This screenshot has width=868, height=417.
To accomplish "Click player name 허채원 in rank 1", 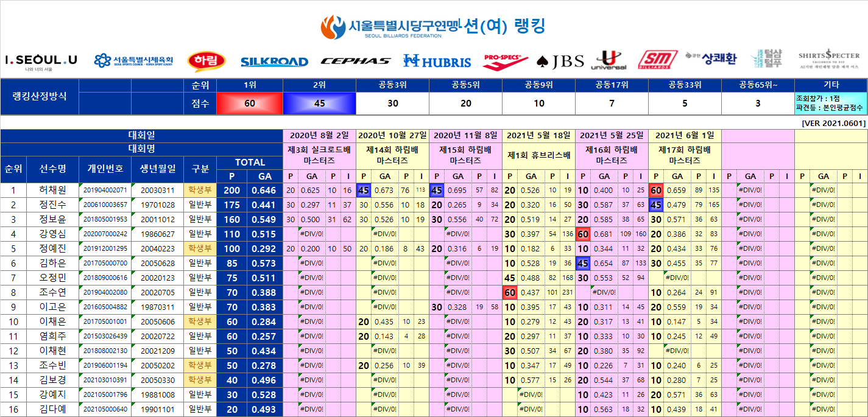I will click(x=53, y=191).
